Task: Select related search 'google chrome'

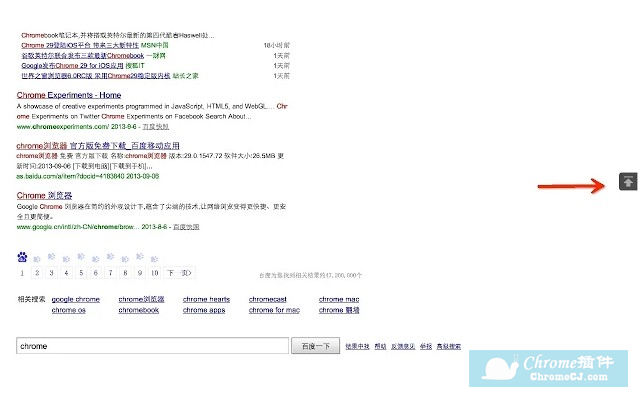Action: click(x=76, y=299)
